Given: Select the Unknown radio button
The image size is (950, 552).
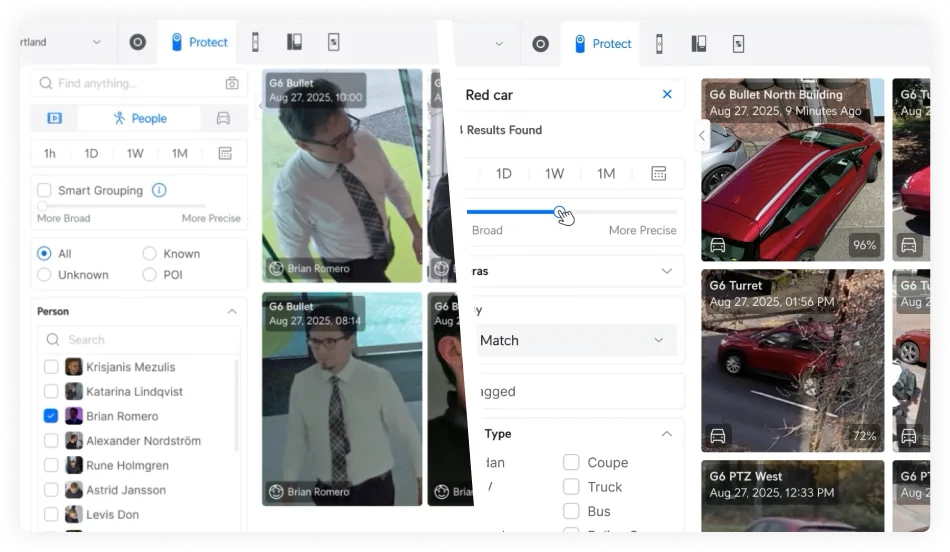Looking at the screenshot, I should pos(44,274).
